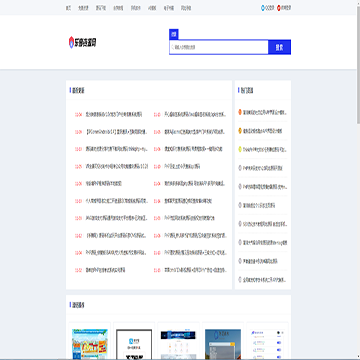Open the top entry in hot resources sidebar
360x360 pixels.
pyautogui.click(x=265, y=113)
